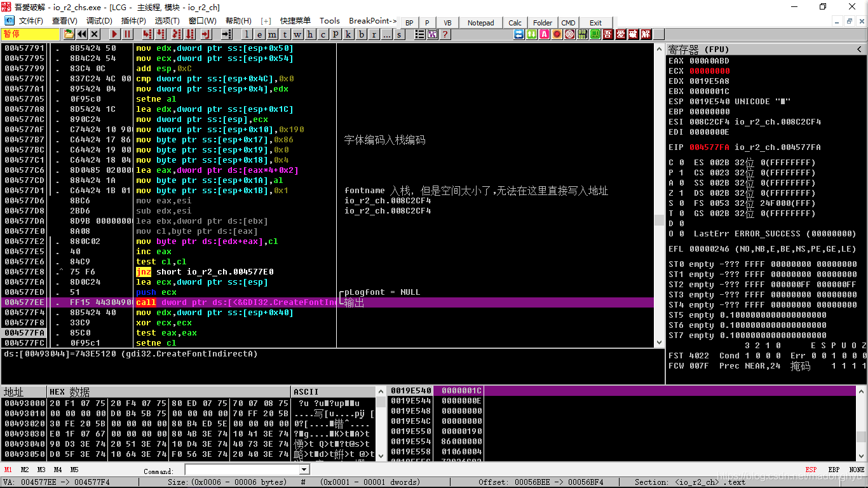
Task: Pause execution with the red pause icon
Action: click(127, 34)
